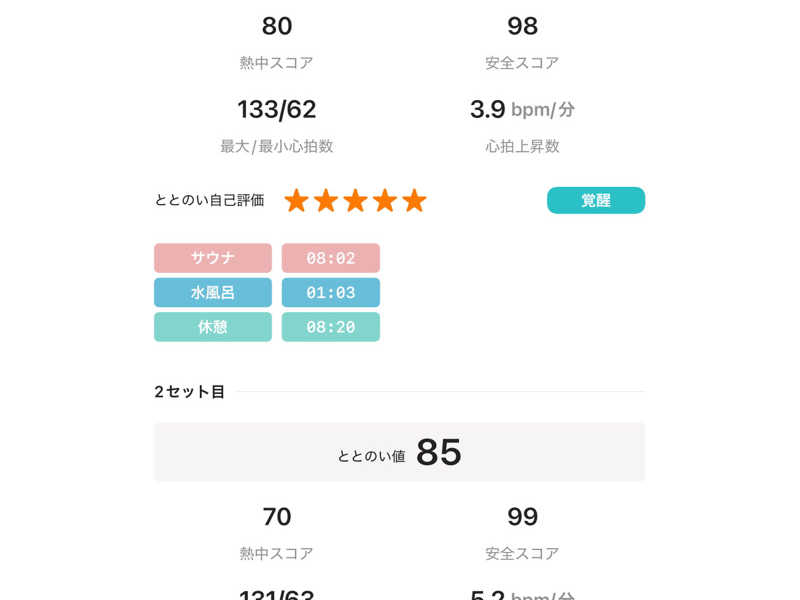Click the 2セット目 section header
Image resolution: width=800 pixels, height=600 pixels.
click(x=190, y=392)
